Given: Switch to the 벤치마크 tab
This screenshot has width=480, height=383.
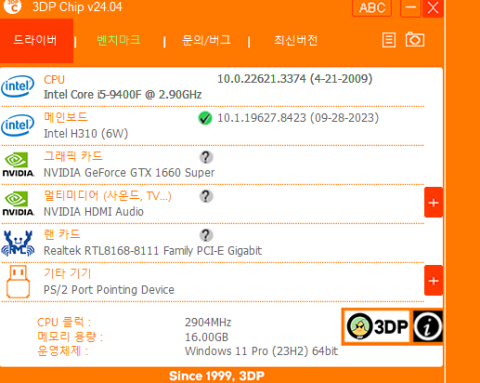Looking at the screenshot, I should (118, 40).
